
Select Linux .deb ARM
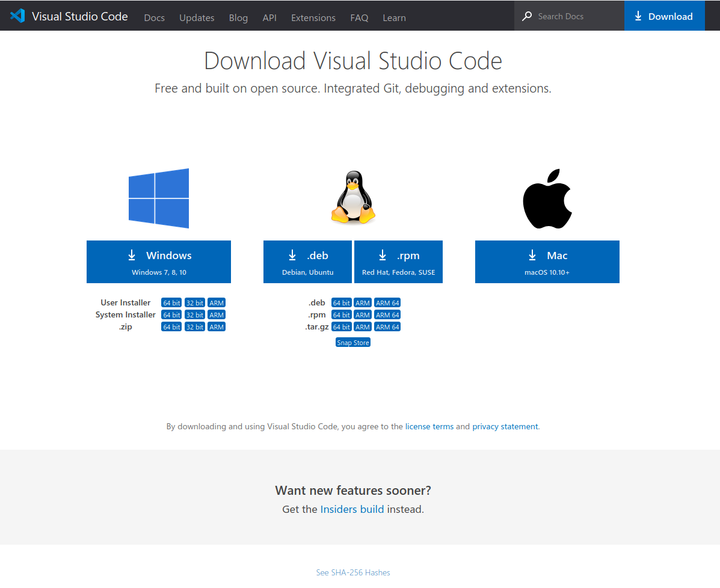pyautogui.click(x=363, y=303)
